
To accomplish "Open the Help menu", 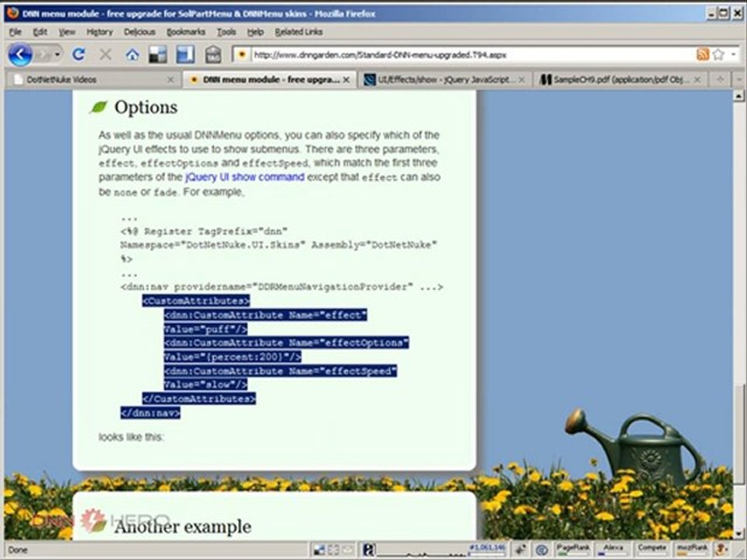I will coord(255,32).
